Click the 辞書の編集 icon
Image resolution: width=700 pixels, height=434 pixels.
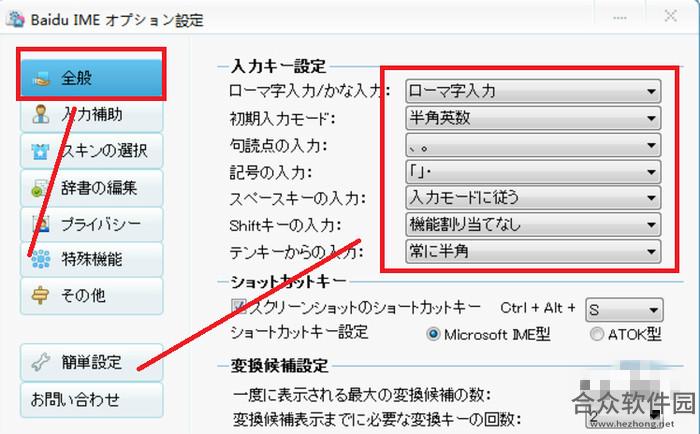pos(40,188)
